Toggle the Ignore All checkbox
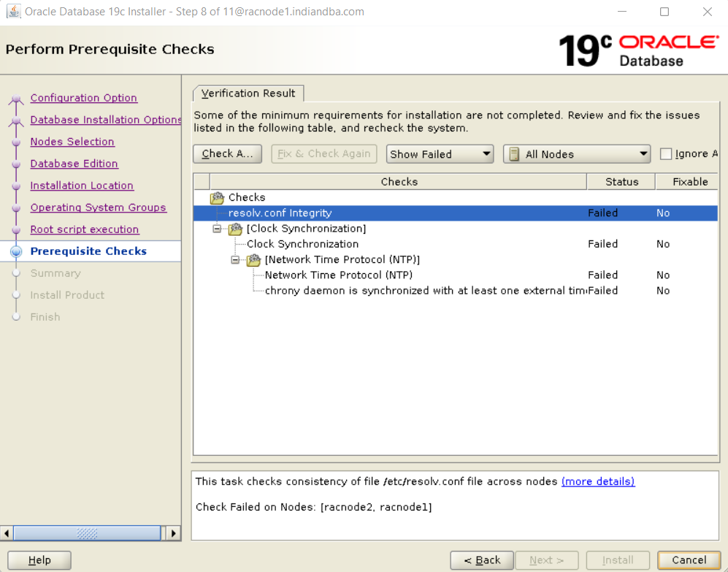The image size is (728, 572). click(x=666, y=154)
